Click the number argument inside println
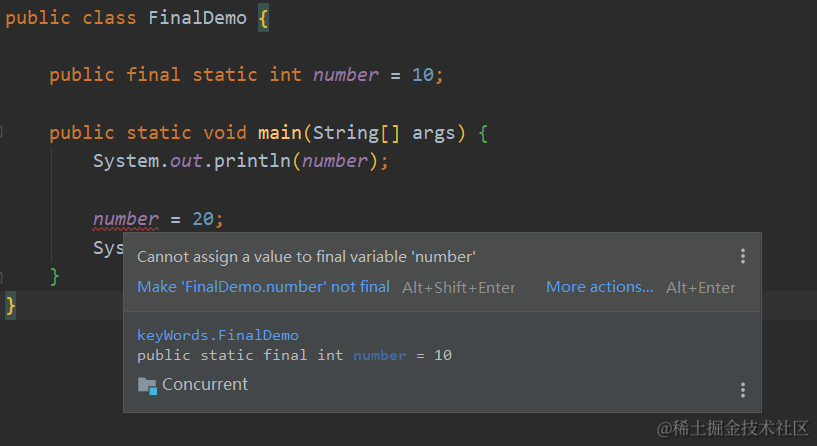Viewport: 817px width, 446px height. [x=335, y=161]
